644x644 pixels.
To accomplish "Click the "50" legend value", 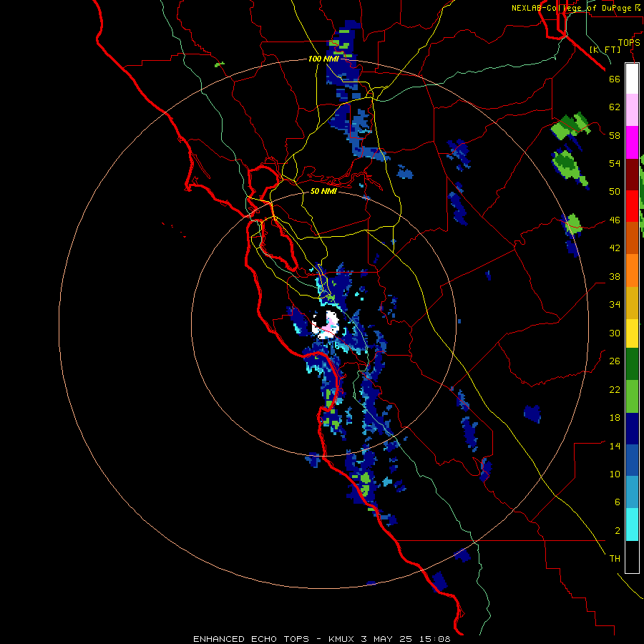I will [615, 191].
